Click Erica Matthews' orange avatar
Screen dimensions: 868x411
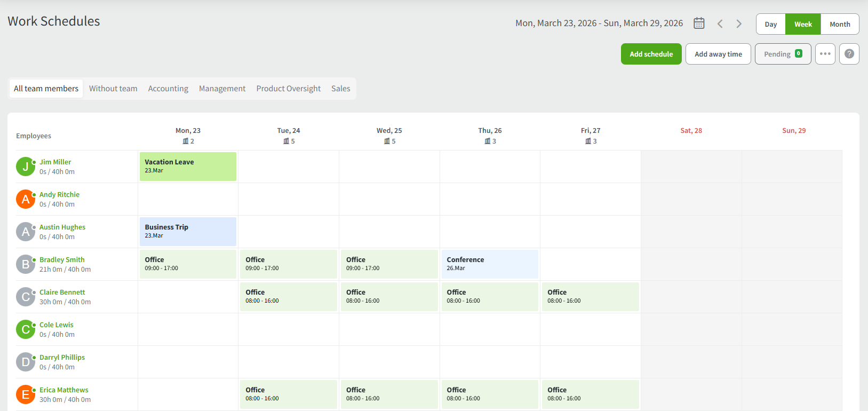coord(25,394)
